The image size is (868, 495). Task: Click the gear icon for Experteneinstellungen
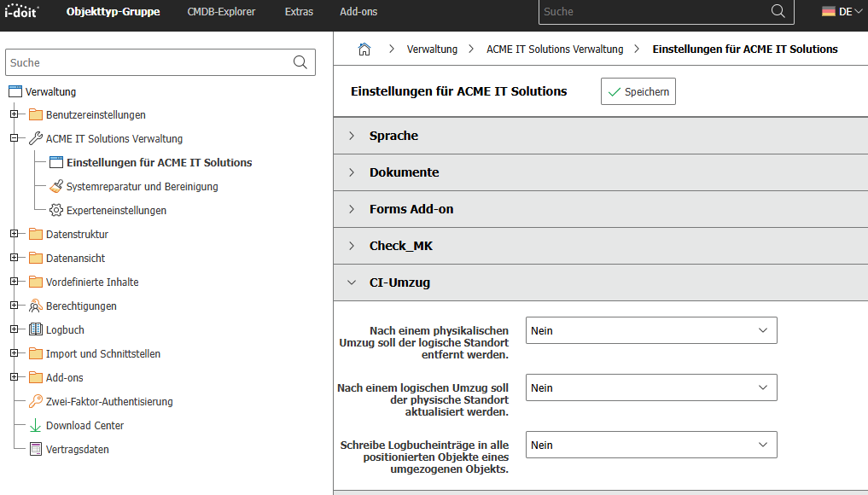(x=56, y=210)
